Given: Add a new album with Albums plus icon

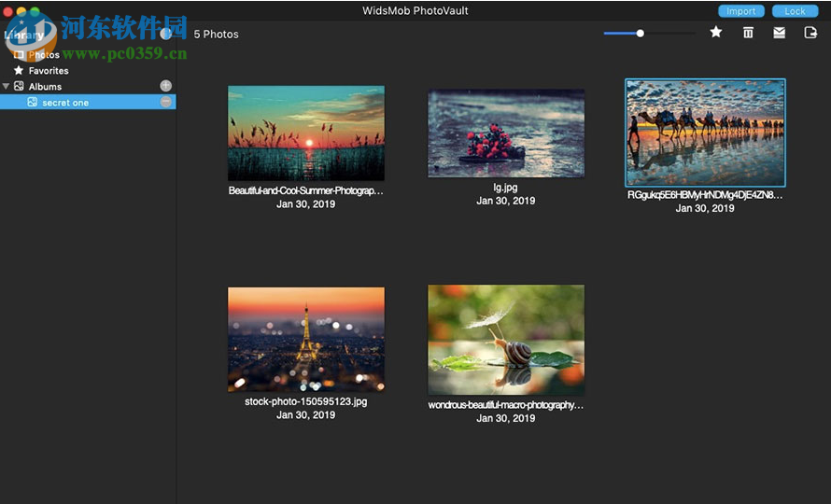Looking at the screenshot, I should [166, 86].
